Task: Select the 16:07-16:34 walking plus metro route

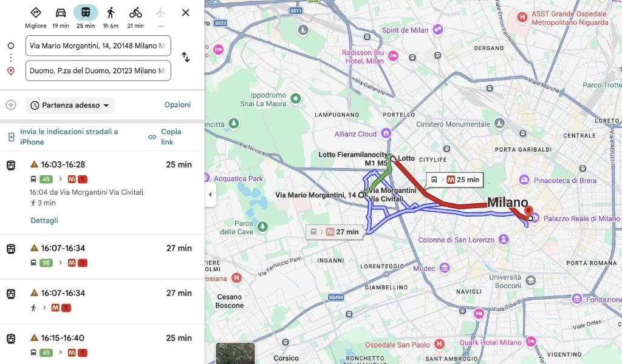Action: (x=102, y=302)
